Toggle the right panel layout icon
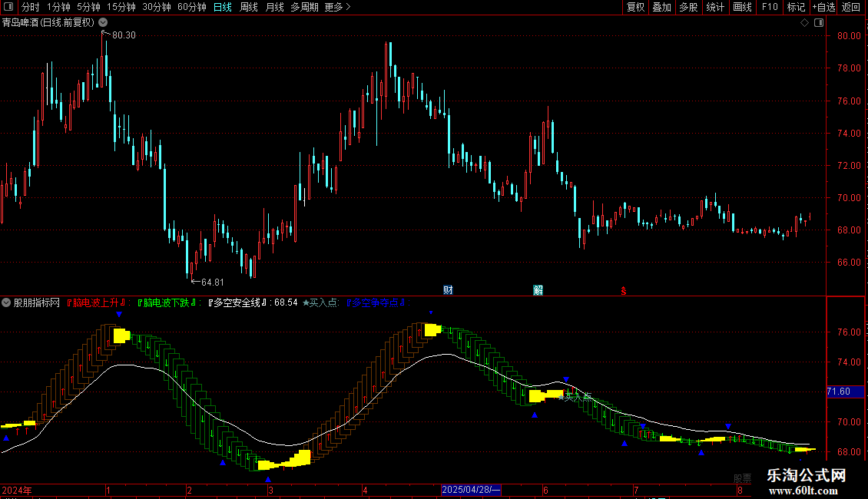Viewport: 868px width, 499px height. (x=819, y=23)
